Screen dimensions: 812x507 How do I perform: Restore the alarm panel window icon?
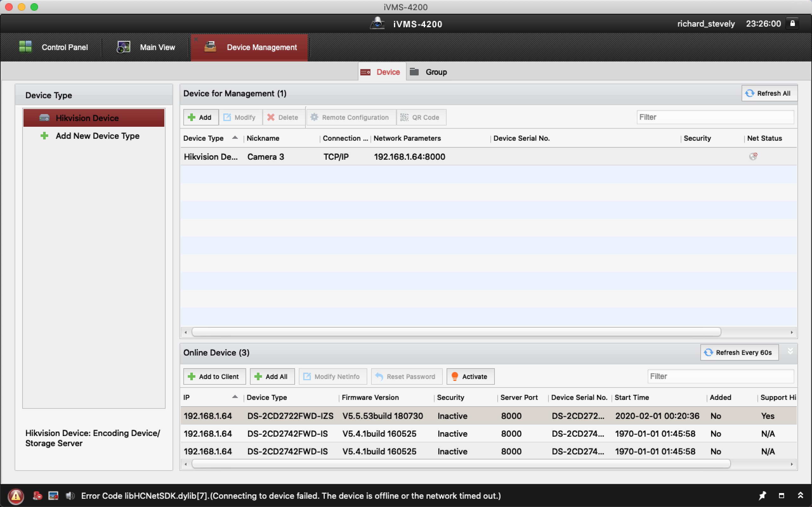[782, 496]
